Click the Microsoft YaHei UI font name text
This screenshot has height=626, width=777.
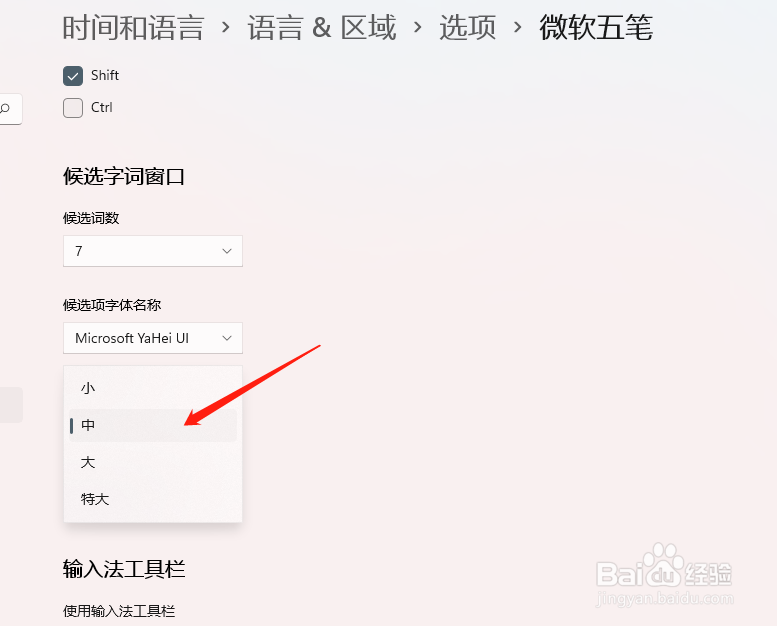(132, 338)
